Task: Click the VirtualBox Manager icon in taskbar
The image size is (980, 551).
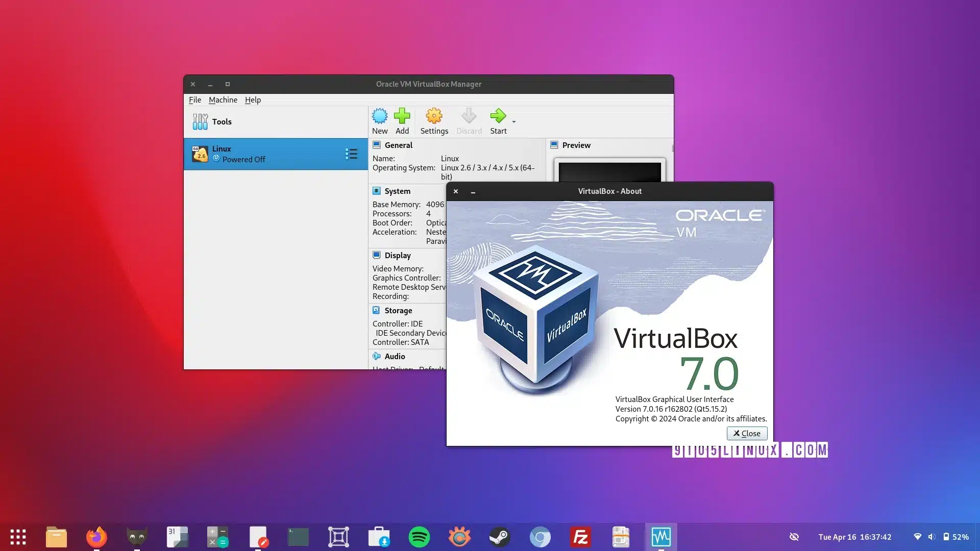Action: 660,536
